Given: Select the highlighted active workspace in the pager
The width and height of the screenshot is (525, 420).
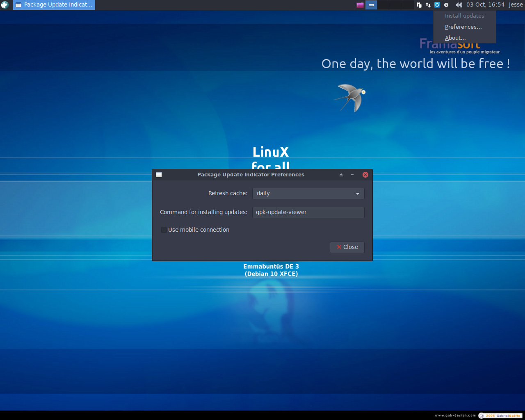Looking at the screenshot, I should (x=371, y=5).
